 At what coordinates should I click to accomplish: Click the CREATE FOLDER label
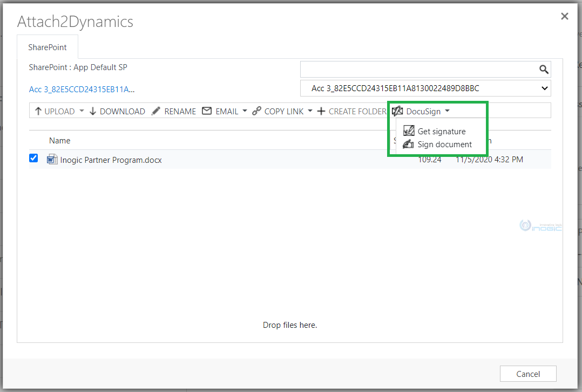pyautogui.click(x=357, y=111)
